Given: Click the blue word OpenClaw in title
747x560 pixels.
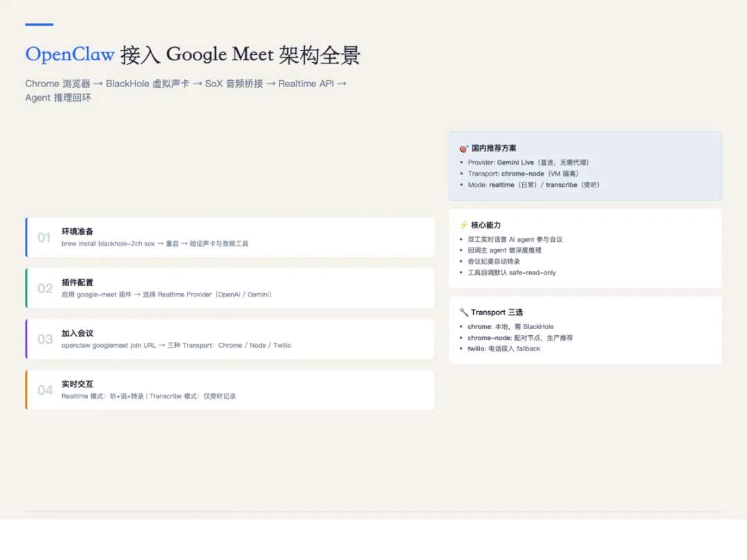Looking at the screenshot, I should pos(70,55).
